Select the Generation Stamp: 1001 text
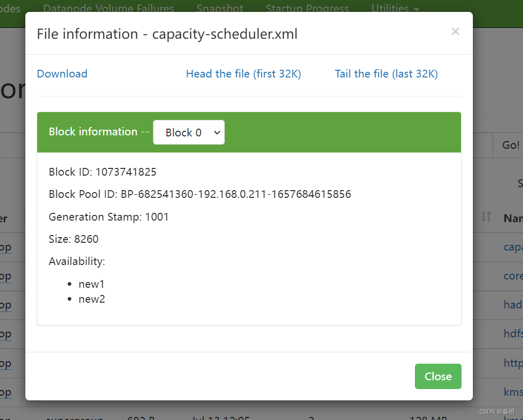 pyautogui.click(x=109, y=217)
